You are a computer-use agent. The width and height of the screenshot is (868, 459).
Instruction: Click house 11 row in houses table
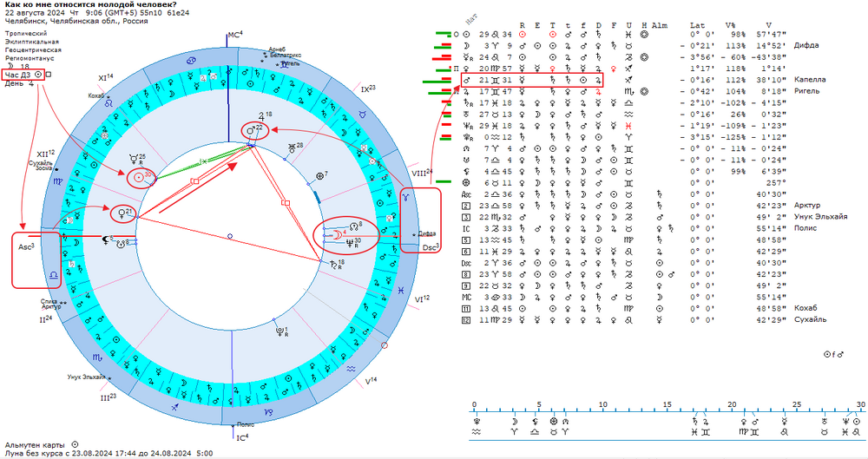[x=640, y=308]
